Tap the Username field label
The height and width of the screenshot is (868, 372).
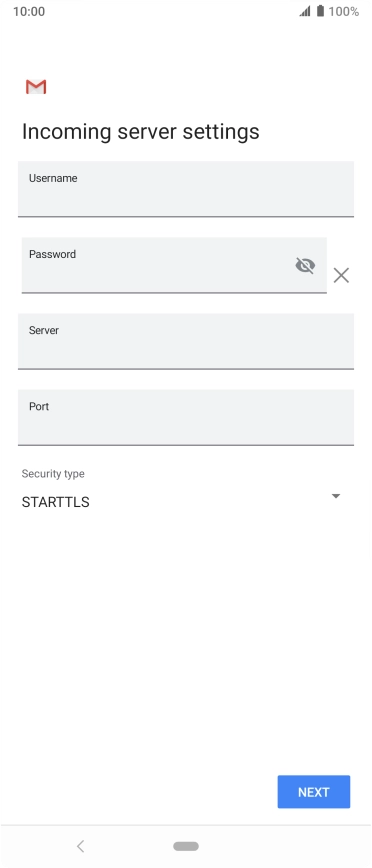pyautogui.click(x=53, y=178)
